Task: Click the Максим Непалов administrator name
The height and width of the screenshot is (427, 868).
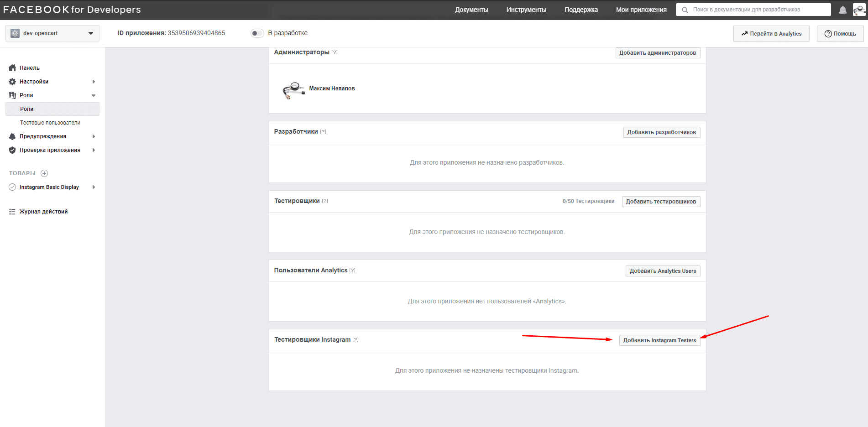Action: pyautogui.click(x=332, y=89)
